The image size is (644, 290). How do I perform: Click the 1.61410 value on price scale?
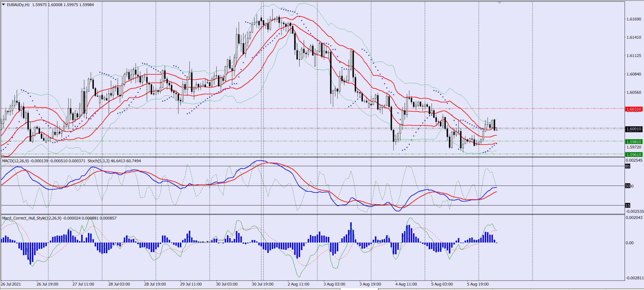634,37
